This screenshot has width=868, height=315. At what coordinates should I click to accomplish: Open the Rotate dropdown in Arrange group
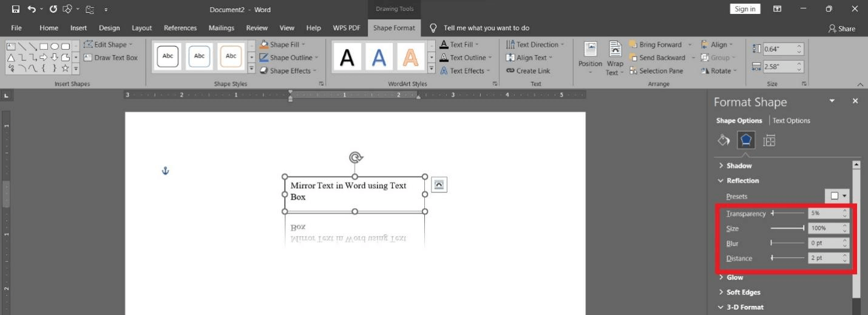click(719, 71)
